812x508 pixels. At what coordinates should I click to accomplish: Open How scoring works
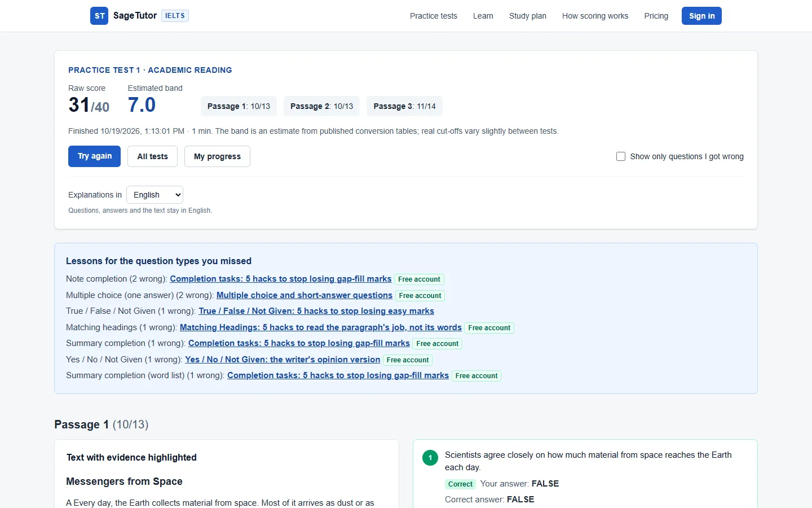pyautogui.click(x=595, y=16)
